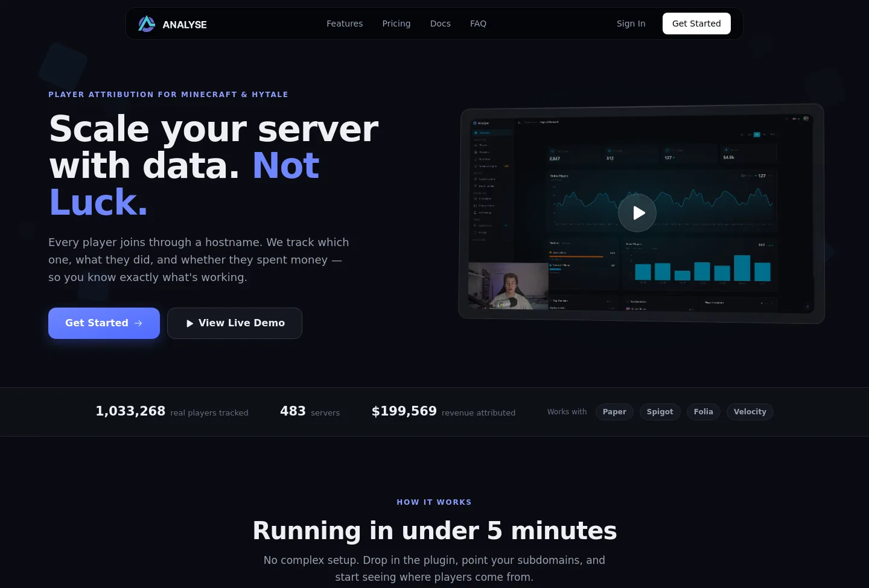
Task: Click Get Started in the navbar
Action: tap(696, 24)
